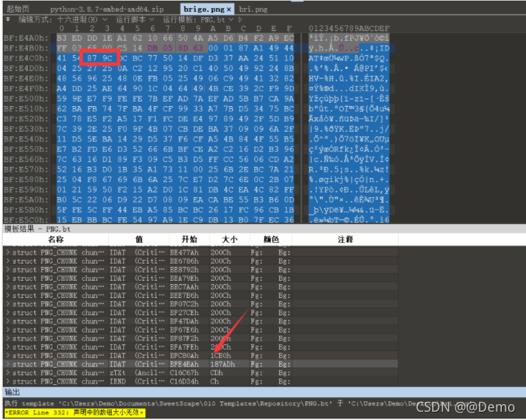Expand the IDAT chunk starting at BF47DAh
Image resolution: width=526 pixels, height=420 pixels.
click(x=8, y=321)
